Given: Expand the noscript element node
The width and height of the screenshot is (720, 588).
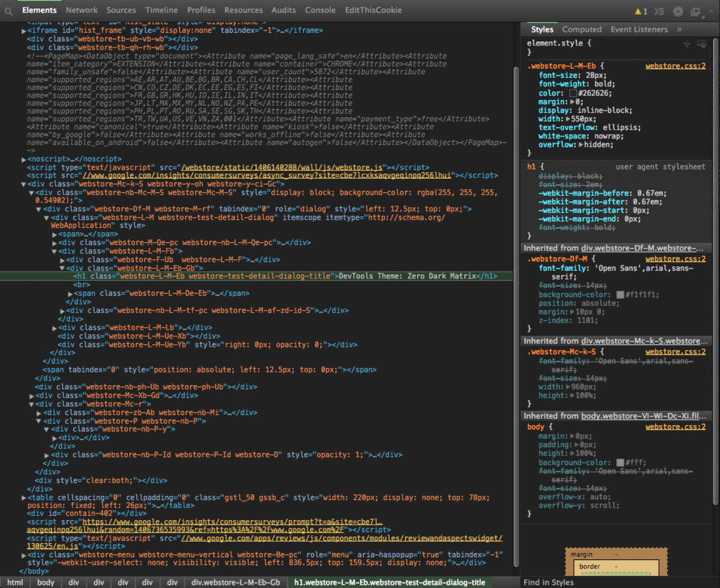Looking at the screenshot, I should click(23, 159).
